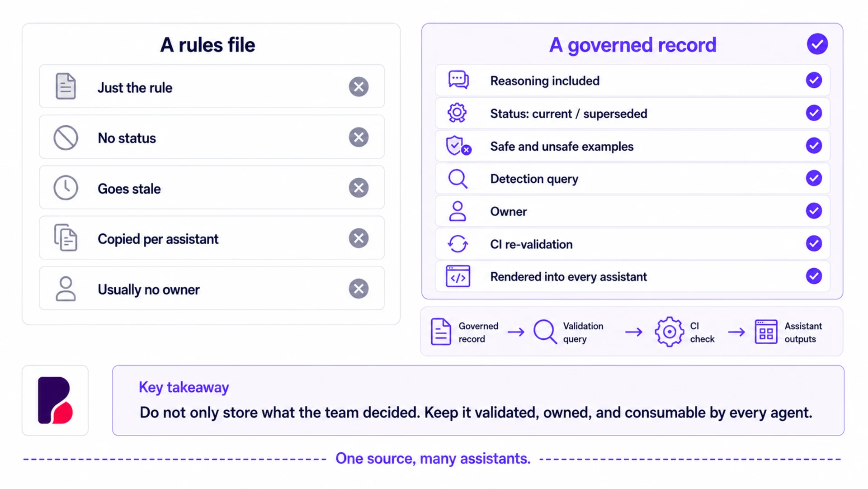Click the X mark on Usually no owner
The image size is (868, 489).
coord(359,289)
